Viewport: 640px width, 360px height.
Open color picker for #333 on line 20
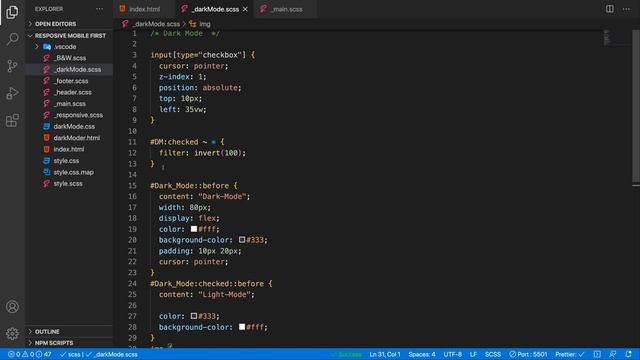pyautogui.click(x=242, y=240)
